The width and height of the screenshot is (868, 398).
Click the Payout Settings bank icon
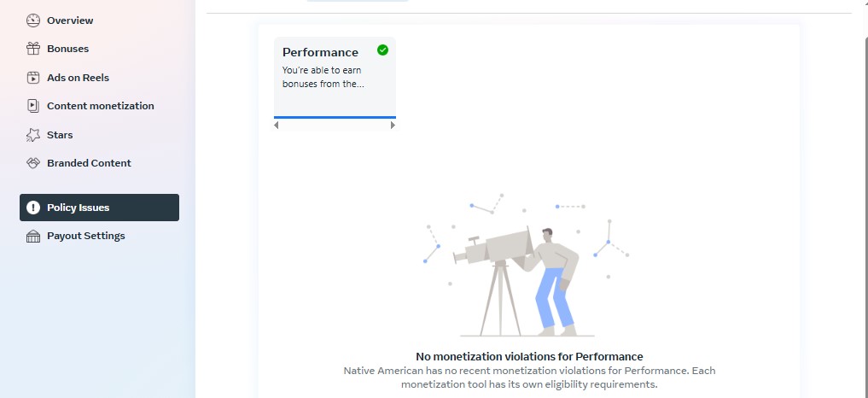pyautogui.click(x=33, y=236)
